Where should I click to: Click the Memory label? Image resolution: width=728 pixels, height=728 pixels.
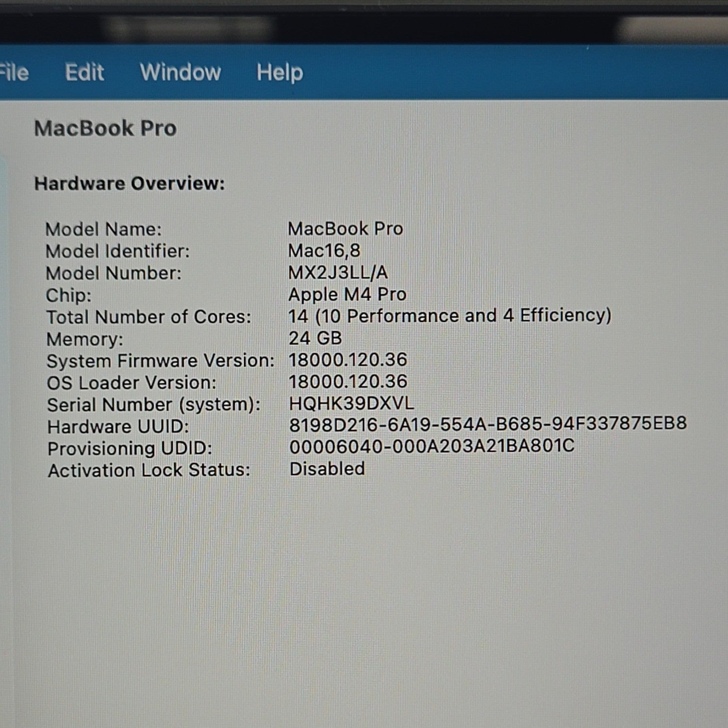click(85, 339)
